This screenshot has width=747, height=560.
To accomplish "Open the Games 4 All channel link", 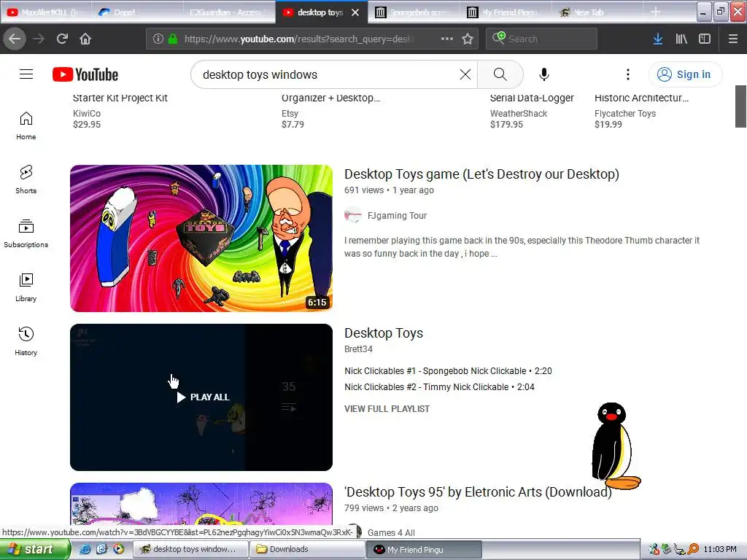I will pos(391,533).
